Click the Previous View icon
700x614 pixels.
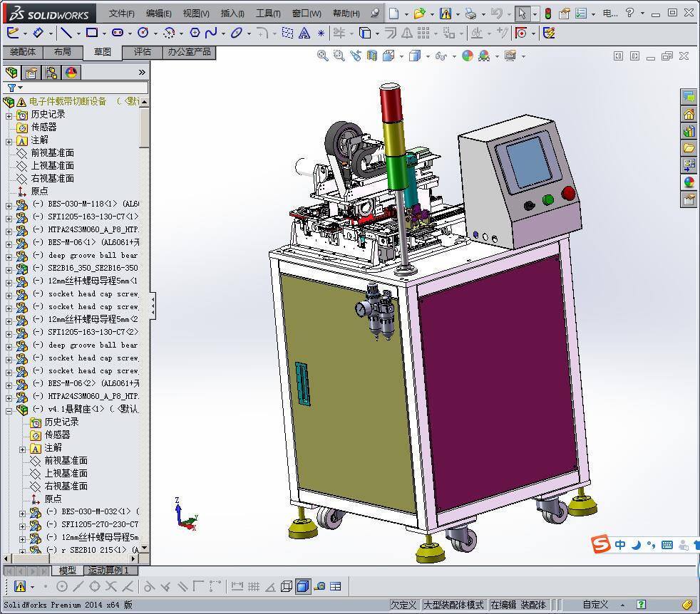356,56
